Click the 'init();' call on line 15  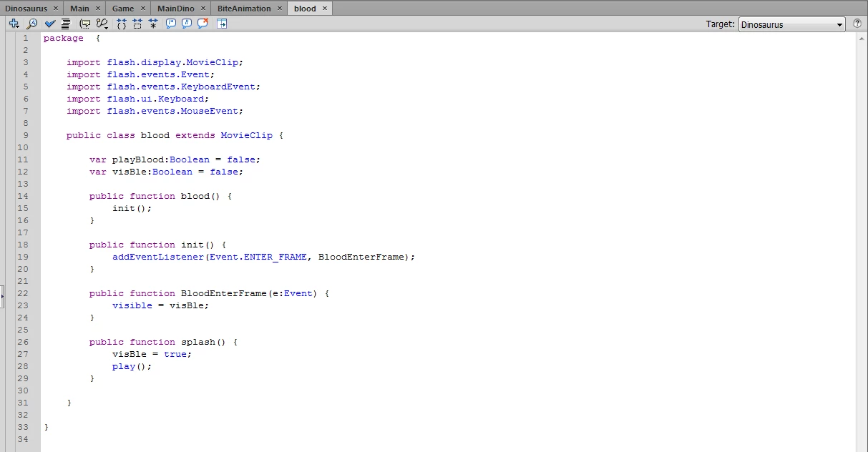pos(132,208)
